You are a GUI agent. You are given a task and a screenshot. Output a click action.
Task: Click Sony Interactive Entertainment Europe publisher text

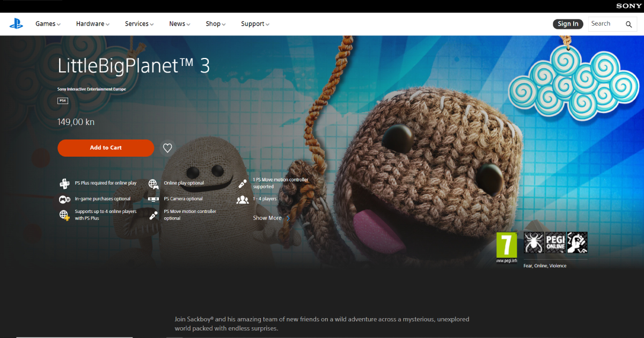point(92,89)
